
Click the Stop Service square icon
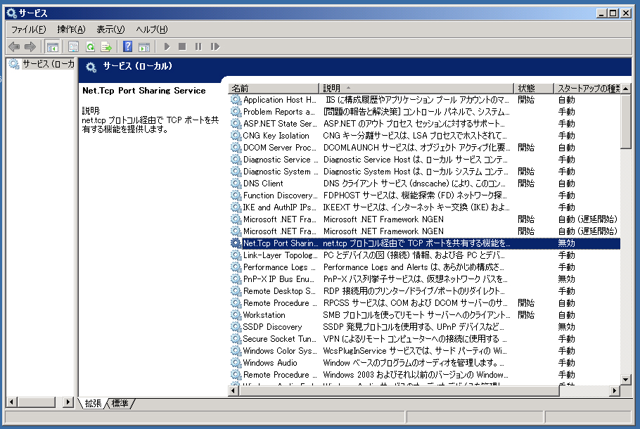coord(182,47)
